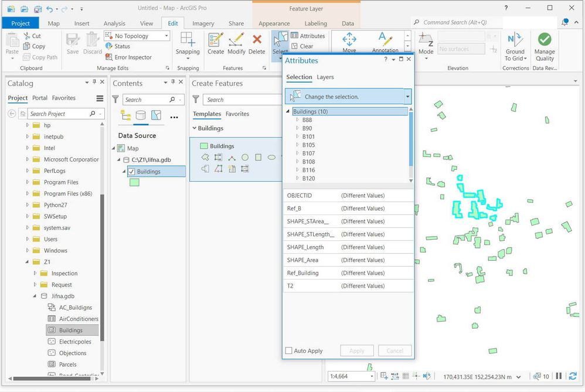Toggle the Buildings layer visibility checkbox
This screenshot has width=585, height=392.
click(131, 172)
